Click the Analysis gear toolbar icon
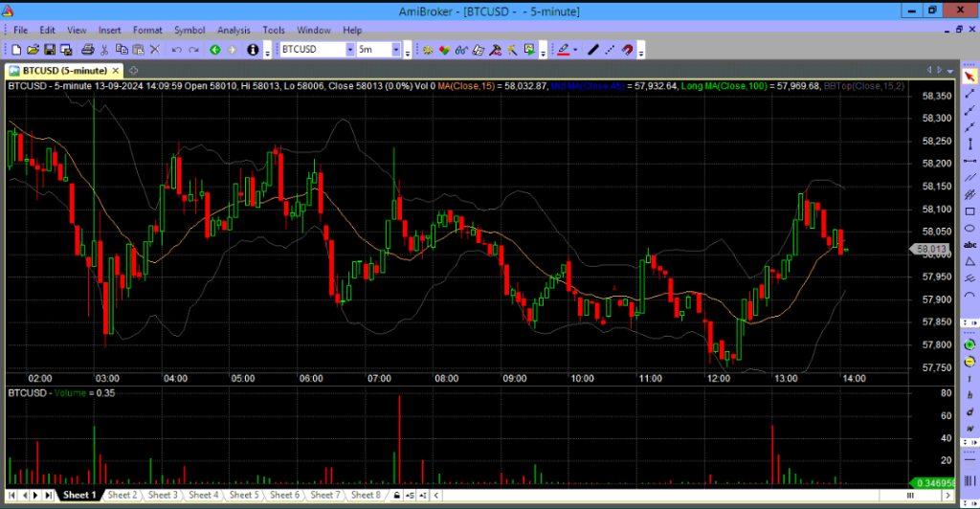This screenshot has height=509, width=980. tap(428, 50)
